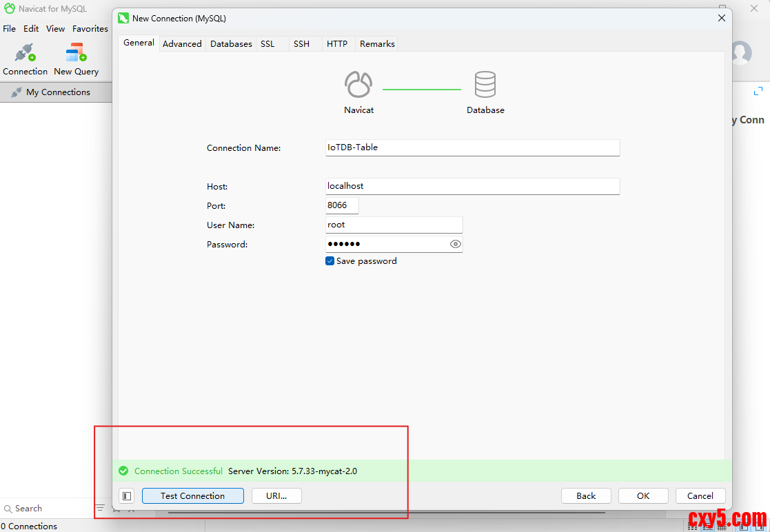Open the Favorites menu
Viewport: 770px width, 532px height.
(90, 29)
